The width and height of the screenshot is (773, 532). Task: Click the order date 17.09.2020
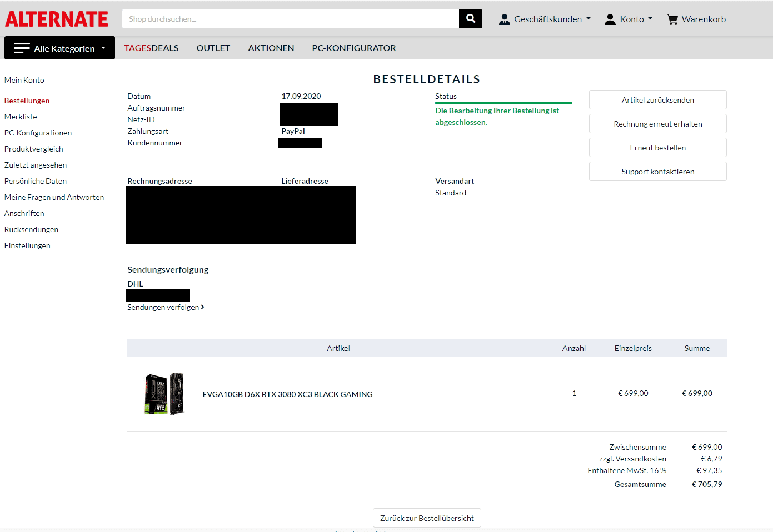point(301,96)
